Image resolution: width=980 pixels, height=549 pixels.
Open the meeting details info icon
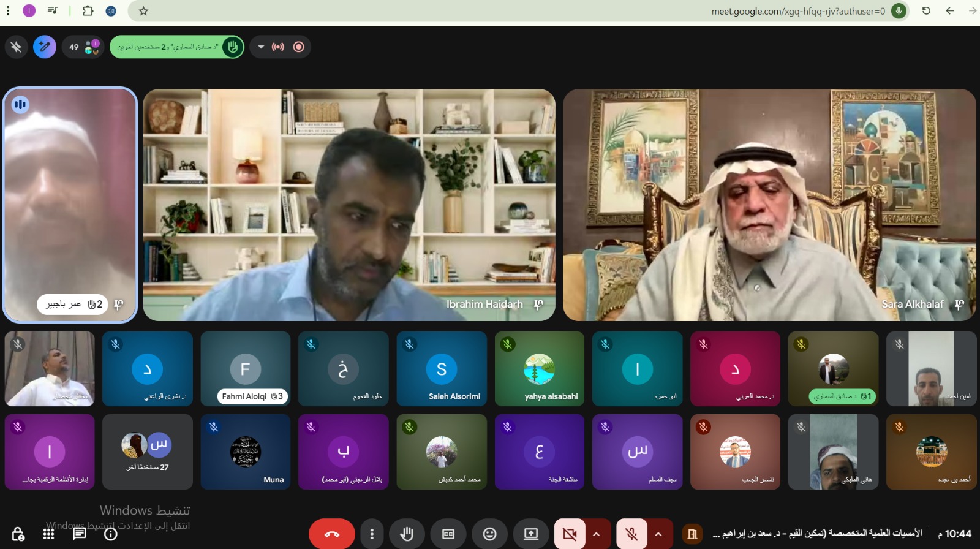(x=111, y=534)
